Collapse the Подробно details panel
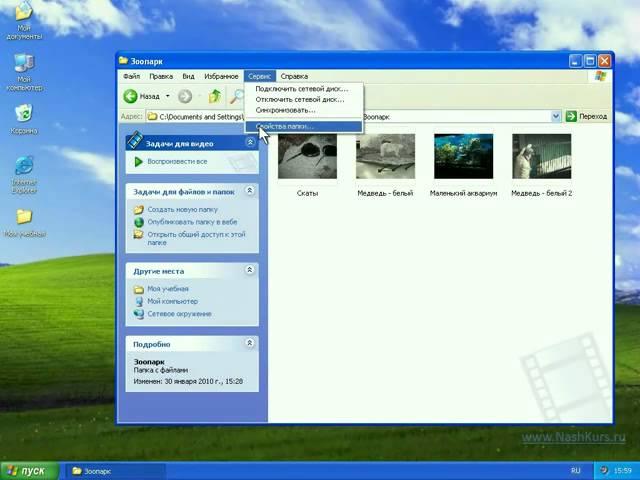 (x=250, y=343)
